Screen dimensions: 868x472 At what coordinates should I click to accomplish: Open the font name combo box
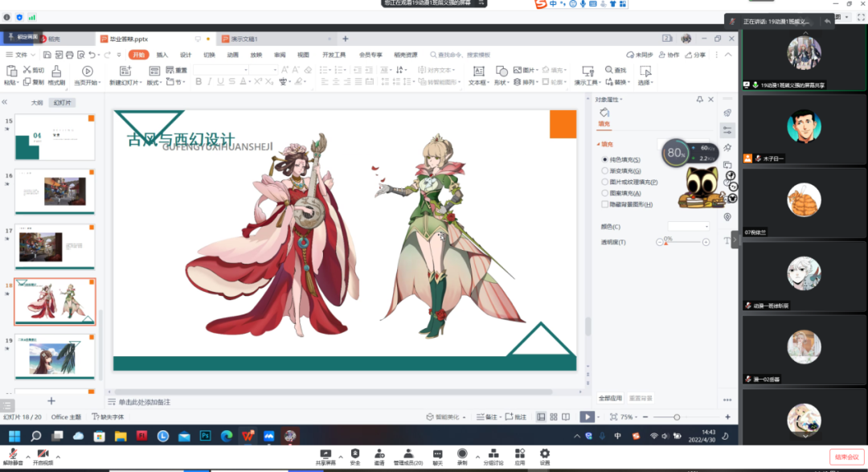click(x=220, y=70)
